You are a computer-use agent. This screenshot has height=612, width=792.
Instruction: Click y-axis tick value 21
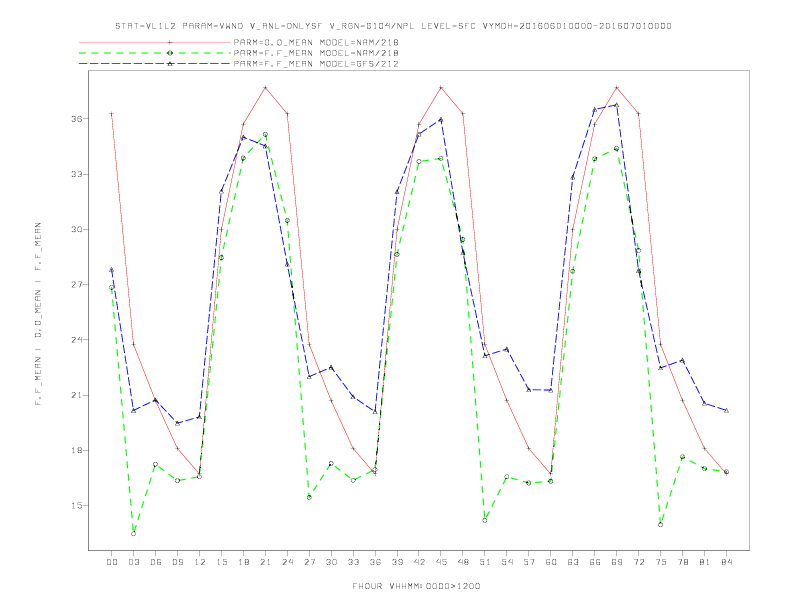click(77, 395)
